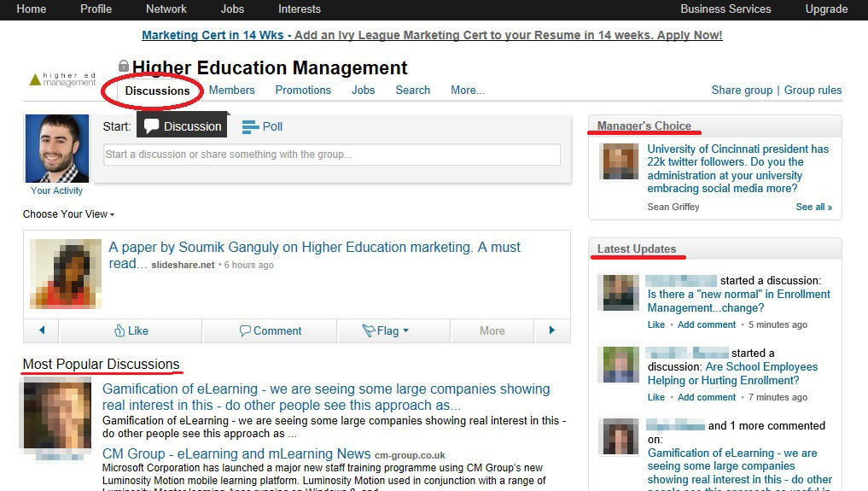Screen dimensions: 868x491
Task: Switch to the group Search tab
Action: 413,91
